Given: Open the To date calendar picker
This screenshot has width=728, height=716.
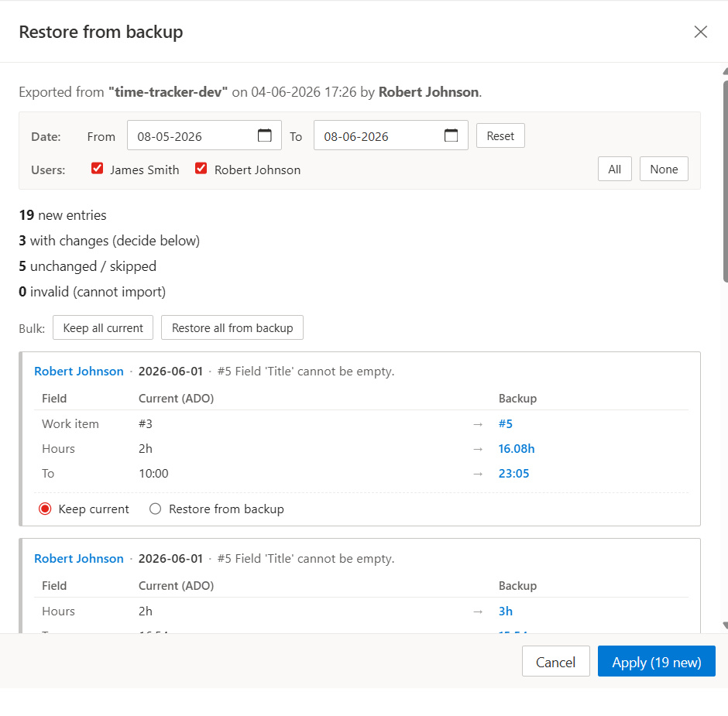Looking at the screenshot, I should coord(451,135).
